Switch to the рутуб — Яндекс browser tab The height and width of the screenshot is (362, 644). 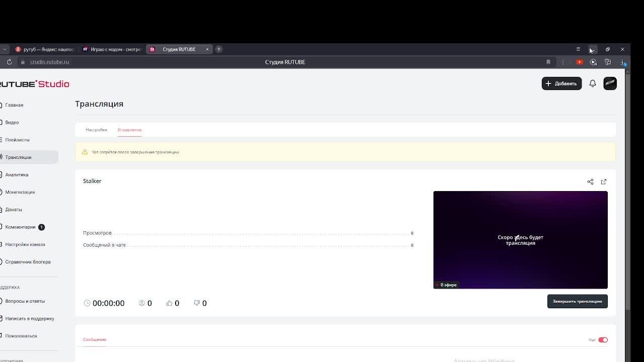point(45,49)
